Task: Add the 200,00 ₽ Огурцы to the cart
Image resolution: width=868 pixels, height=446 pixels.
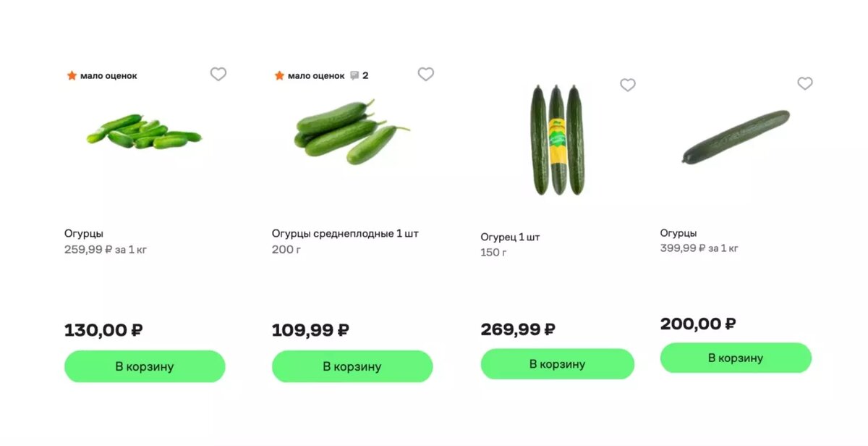Action: (735, 358)
